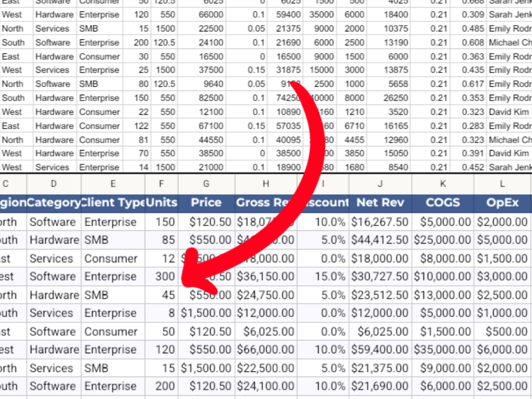Select column E header in formatted table
Screen dimensions: 532x399
[x=113, y=184]
